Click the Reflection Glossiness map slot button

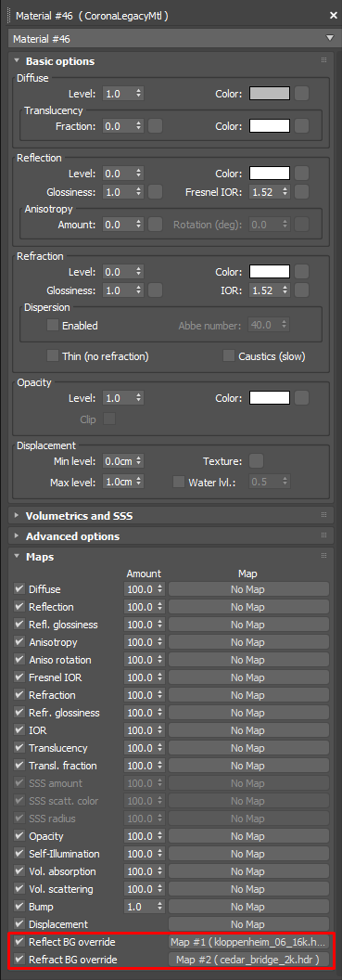click(156, 192)
